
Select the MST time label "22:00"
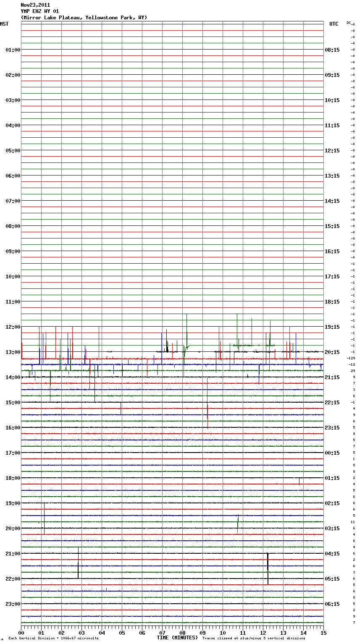(13, 579)
